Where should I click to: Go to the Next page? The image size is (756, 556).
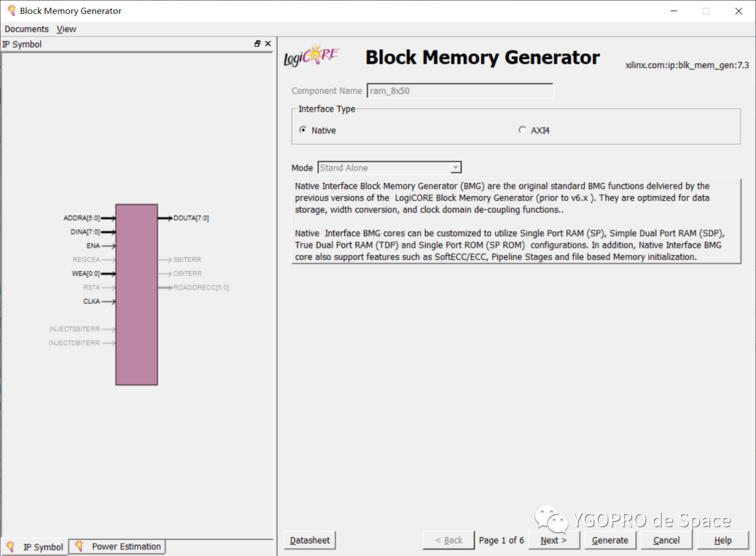[554, 540]
